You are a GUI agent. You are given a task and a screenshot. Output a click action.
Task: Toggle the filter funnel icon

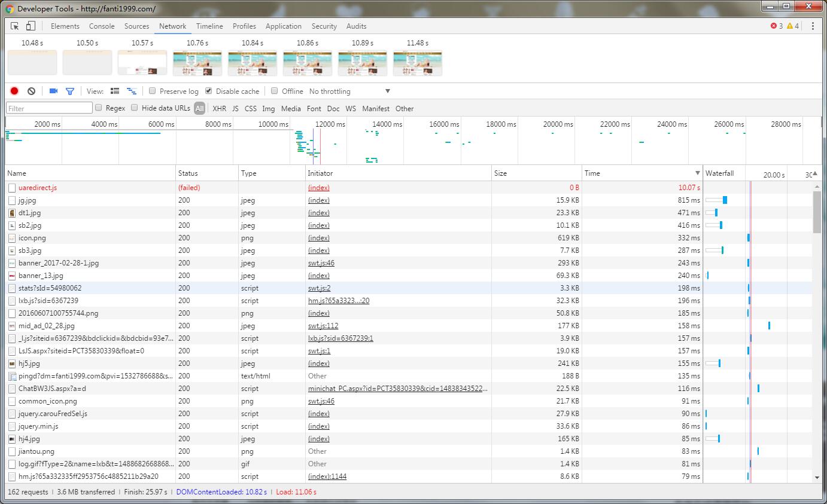tap(70, 91)
